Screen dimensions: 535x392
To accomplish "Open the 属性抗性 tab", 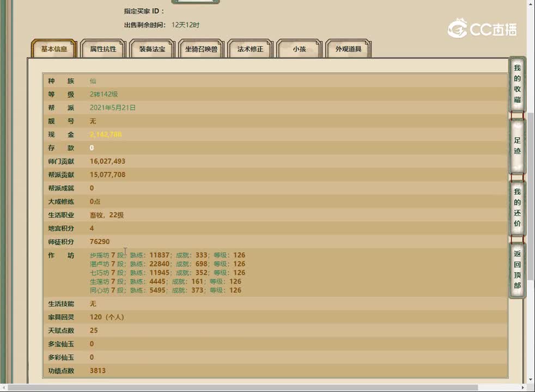I will [103, 49].
